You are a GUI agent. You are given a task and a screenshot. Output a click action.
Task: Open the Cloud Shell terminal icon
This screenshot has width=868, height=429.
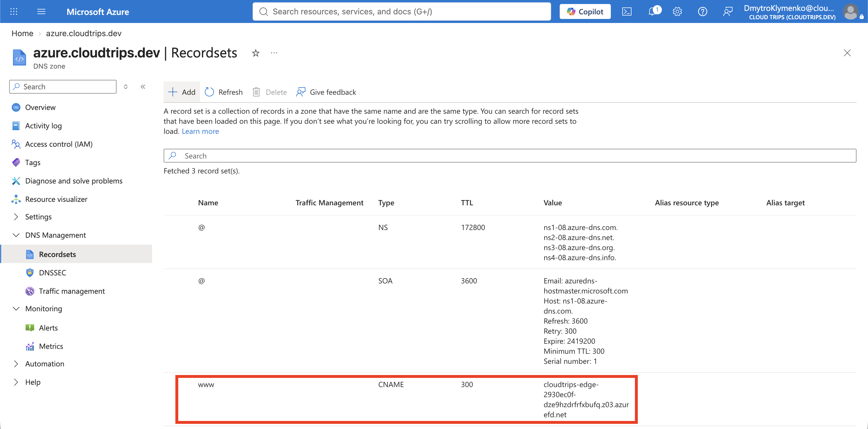click(626, 11)
